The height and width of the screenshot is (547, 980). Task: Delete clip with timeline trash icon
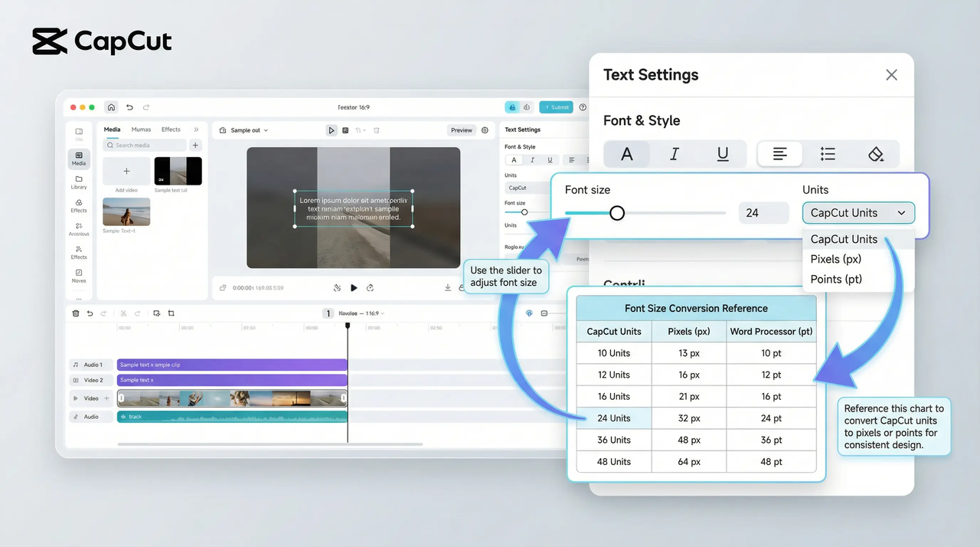click(x=76, y=313)
